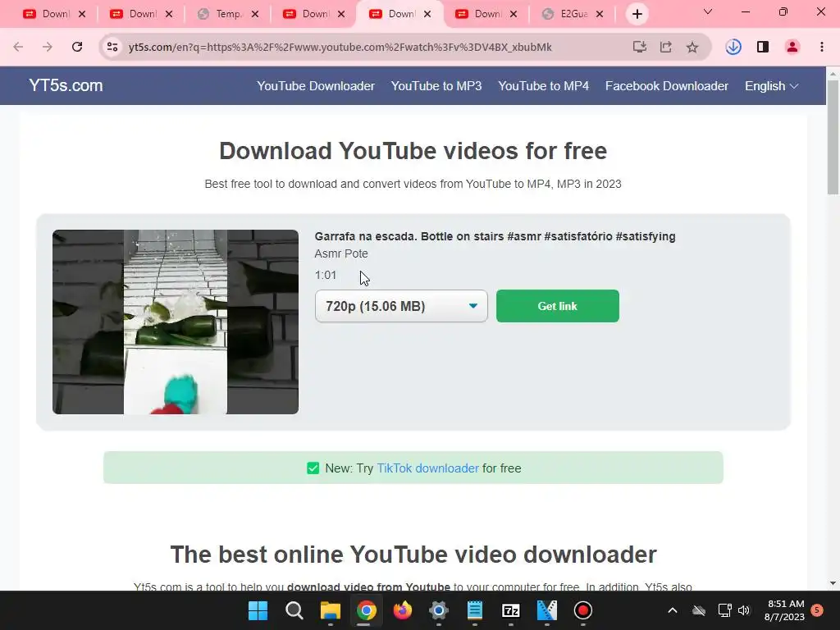Switch to the second Downl tab
This screenshot has width=840, height=630.
[134, 14]
